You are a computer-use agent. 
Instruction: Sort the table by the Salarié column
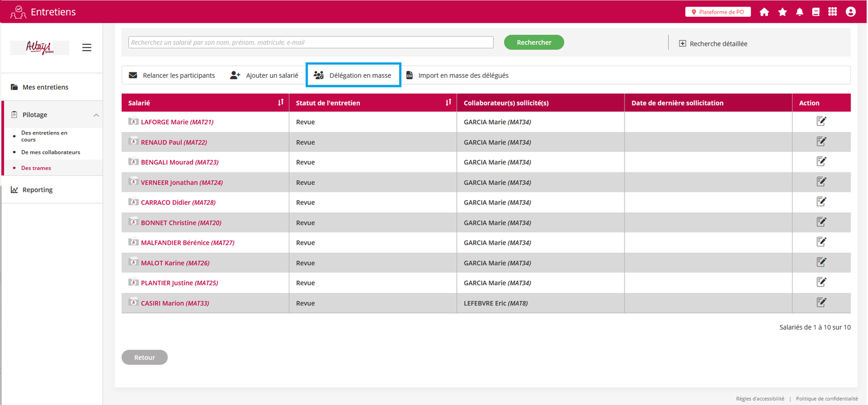coord(280,103)
